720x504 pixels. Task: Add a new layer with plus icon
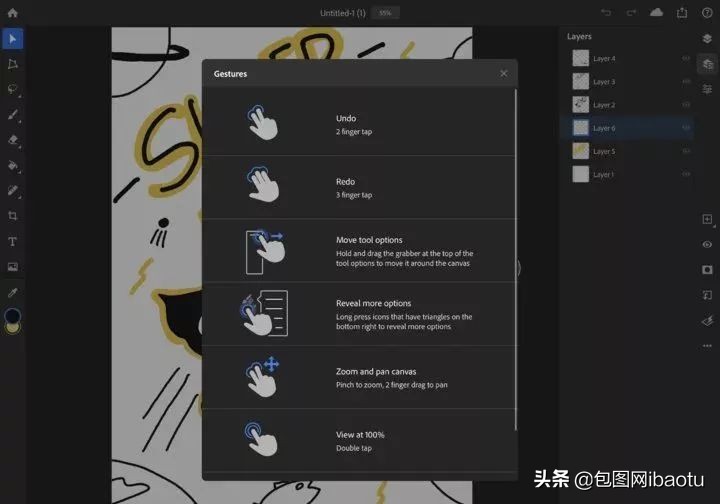point(708,219)
